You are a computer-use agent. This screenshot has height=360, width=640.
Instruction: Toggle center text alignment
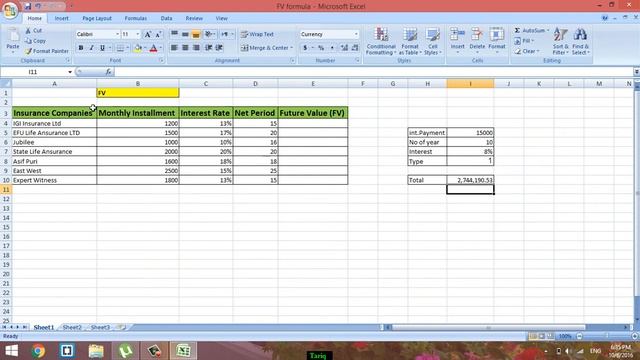(x=185, y=48)
